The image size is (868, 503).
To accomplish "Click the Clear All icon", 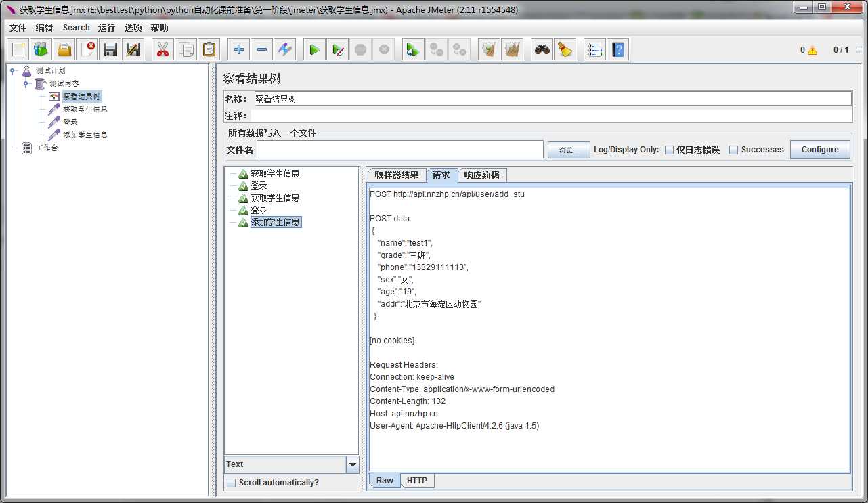I will pyautogui.click(x=513, y=49).
